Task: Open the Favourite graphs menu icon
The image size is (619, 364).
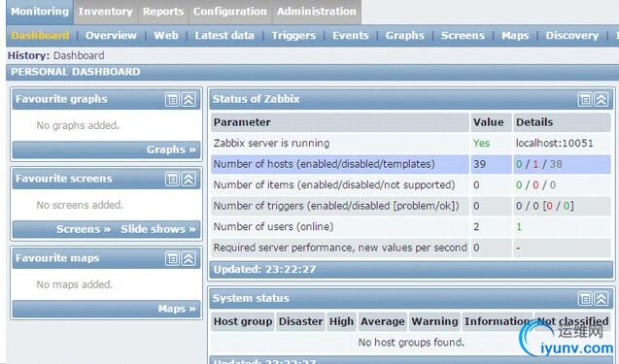Action: [172, 99]
